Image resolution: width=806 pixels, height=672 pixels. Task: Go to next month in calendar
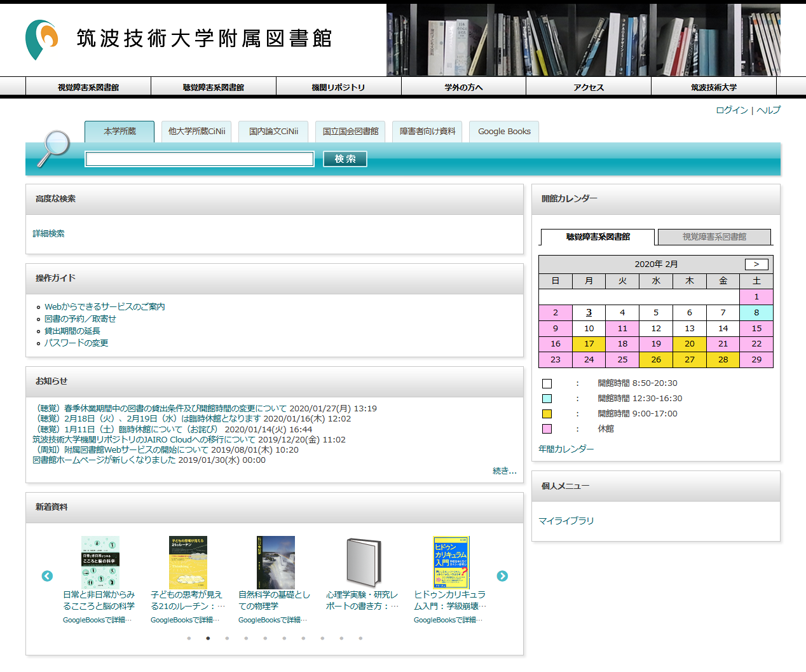pos(756,264)
